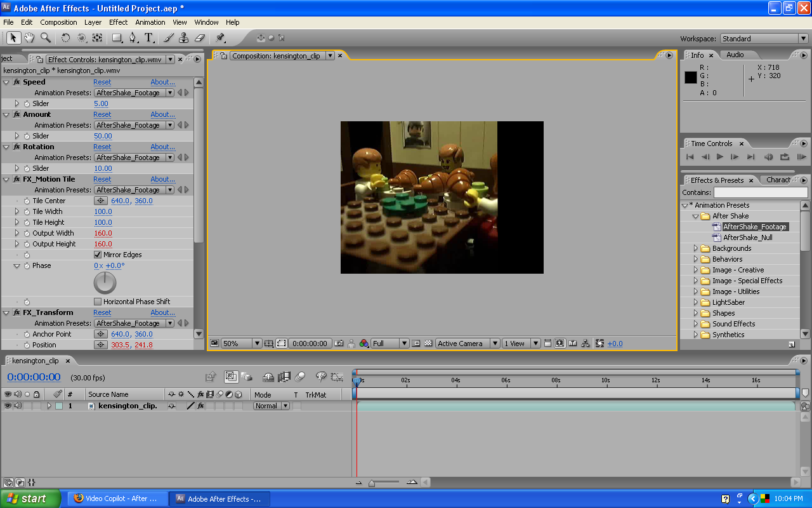Select the Clone Stamp tool
The width and height of the screenshot is (812, 508).
(183, 37)
